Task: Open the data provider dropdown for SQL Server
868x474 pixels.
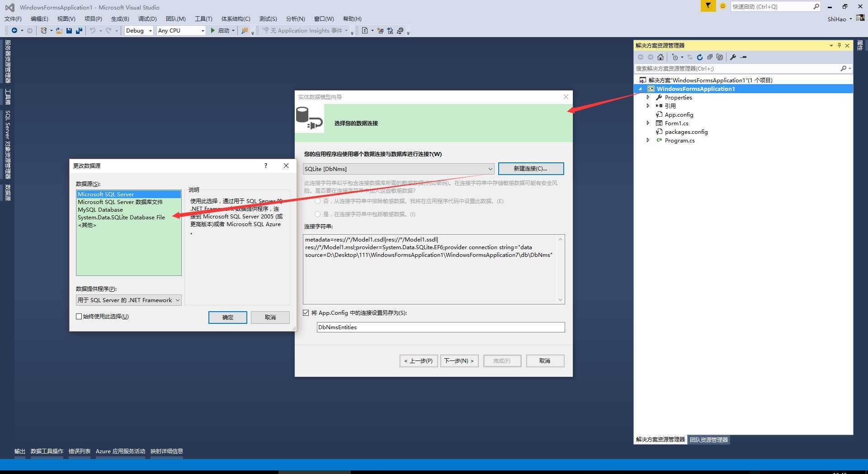Action: click(x=128, y=300)
